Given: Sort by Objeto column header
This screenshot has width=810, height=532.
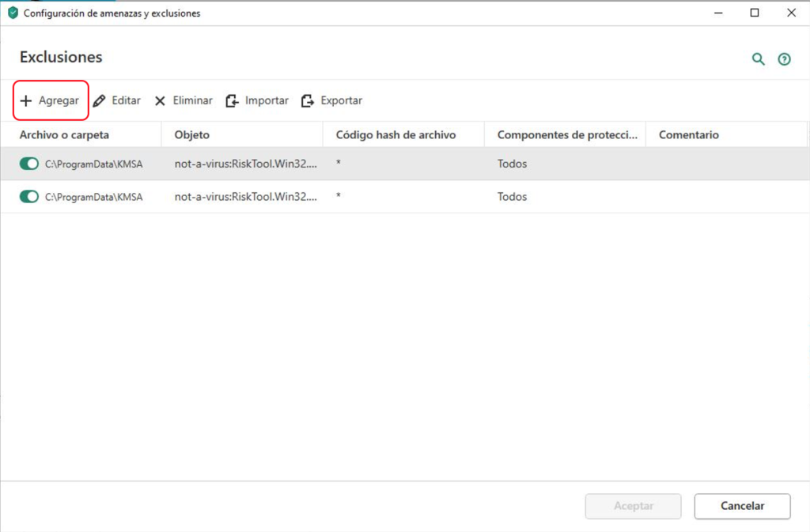Looking at the screenshot, I should pyautogui.click(x=192, y=135).
